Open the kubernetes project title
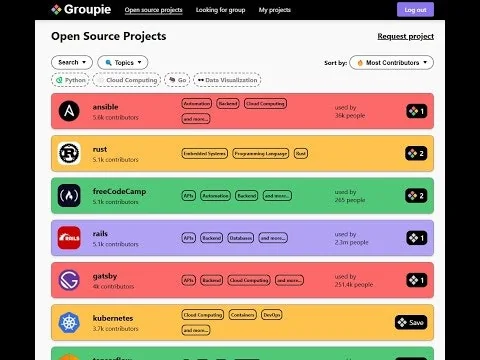Viewport: 480px width, 360px height. 113,318
